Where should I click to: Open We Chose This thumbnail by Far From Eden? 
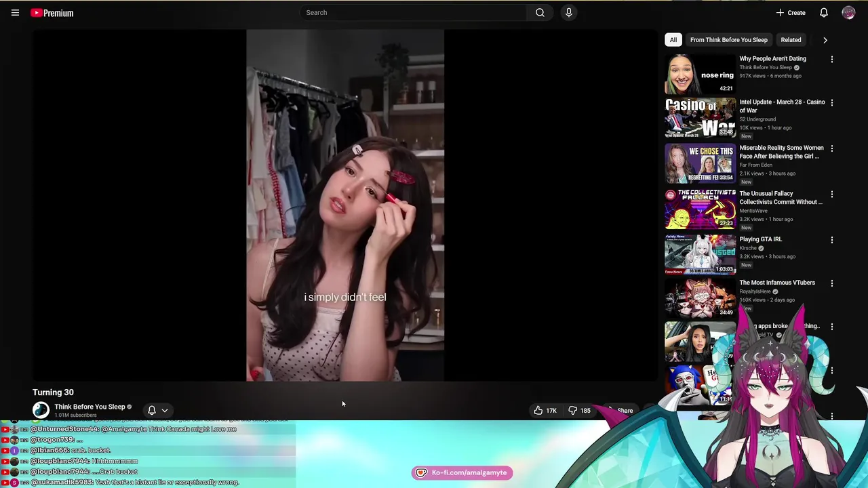coord(700,163)
